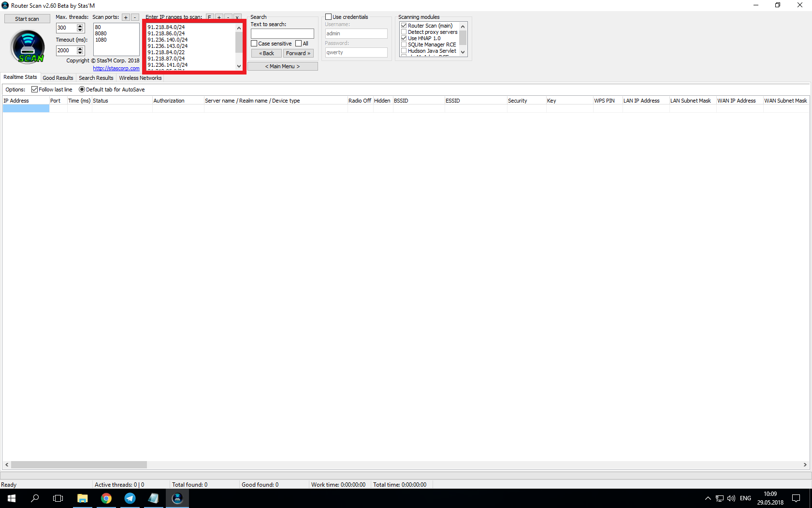Screen dimensions: 812x508
Task: Click scanning modules scroll up arrow
Action: (463, 27)
